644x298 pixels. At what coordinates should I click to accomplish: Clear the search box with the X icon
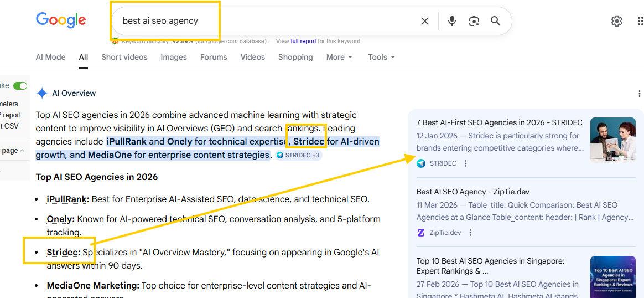424,21
